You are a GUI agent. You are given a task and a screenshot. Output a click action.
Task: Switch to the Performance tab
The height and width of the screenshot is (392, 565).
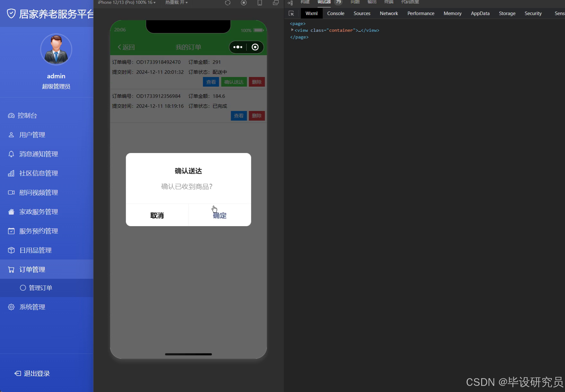[x=421, y=13]
